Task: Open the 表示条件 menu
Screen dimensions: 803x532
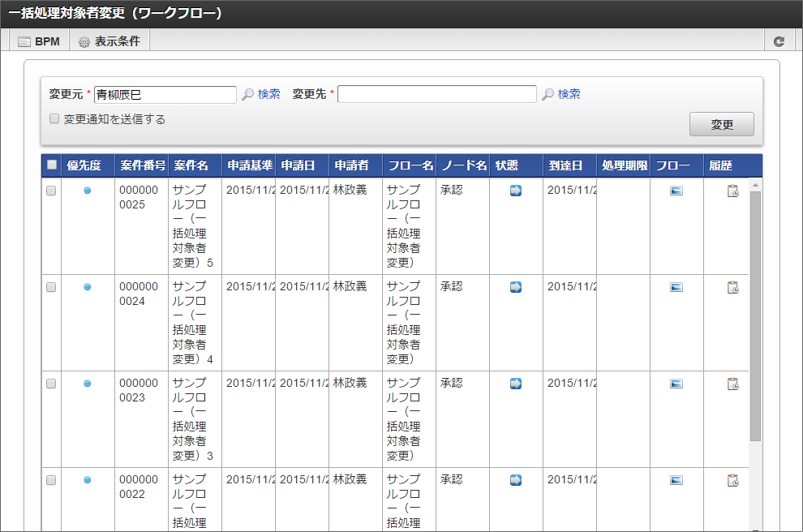Action: (x=109, y=41)
